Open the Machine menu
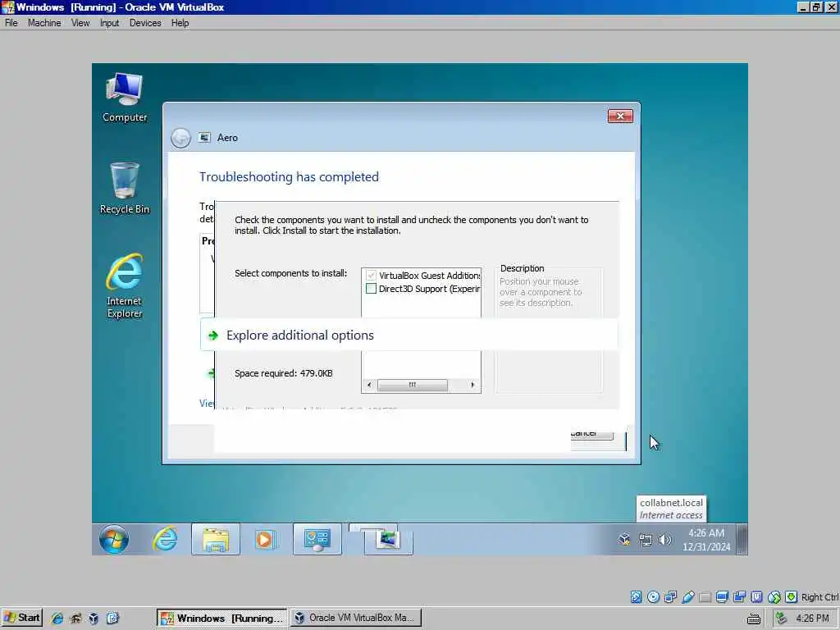 tap(44, 23)
